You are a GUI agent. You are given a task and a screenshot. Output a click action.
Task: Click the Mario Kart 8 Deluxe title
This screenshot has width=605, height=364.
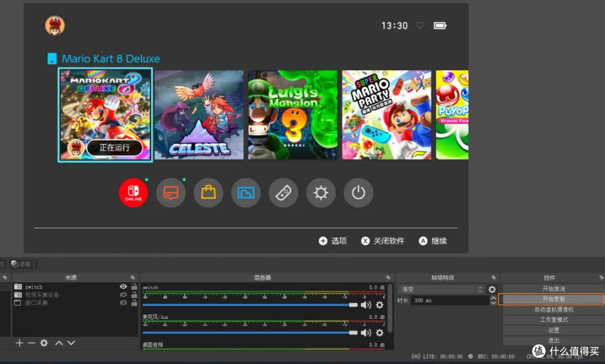[x=111, y=59]
